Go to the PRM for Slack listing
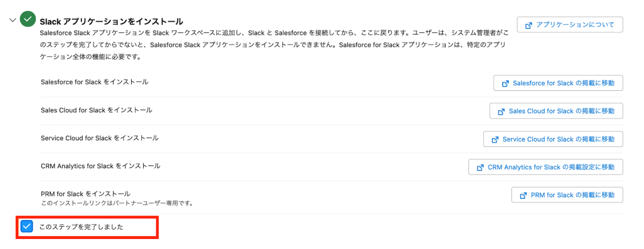Screen dimensions: 644x249 (x=567, y=195)
